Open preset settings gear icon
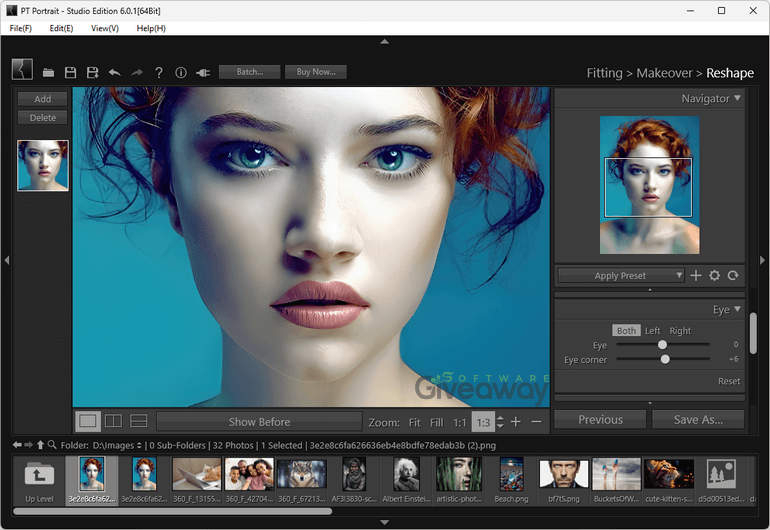770x530 pixels. pos(714,276)
